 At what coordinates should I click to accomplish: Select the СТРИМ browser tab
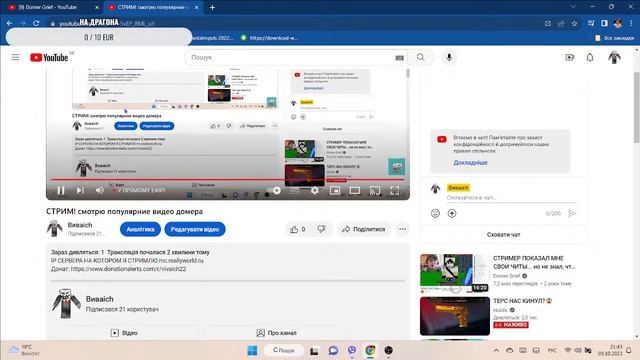click(x=153, y=7)
